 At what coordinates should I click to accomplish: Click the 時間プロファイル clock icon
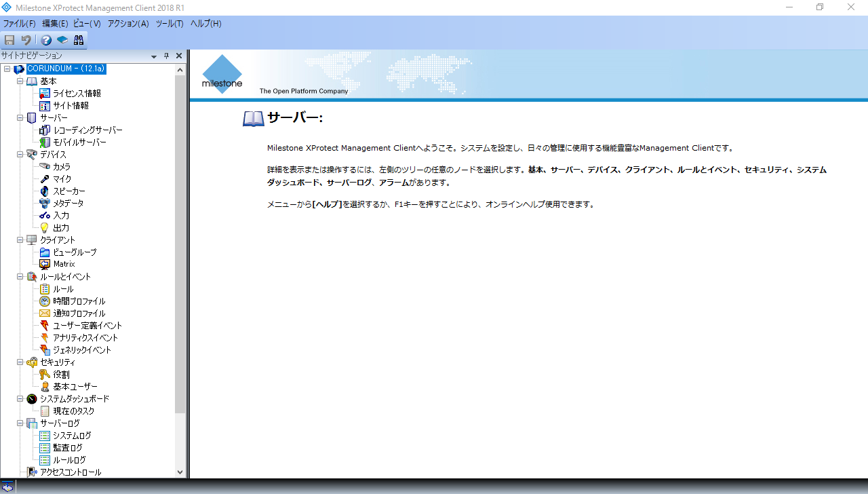pos(45,301)
